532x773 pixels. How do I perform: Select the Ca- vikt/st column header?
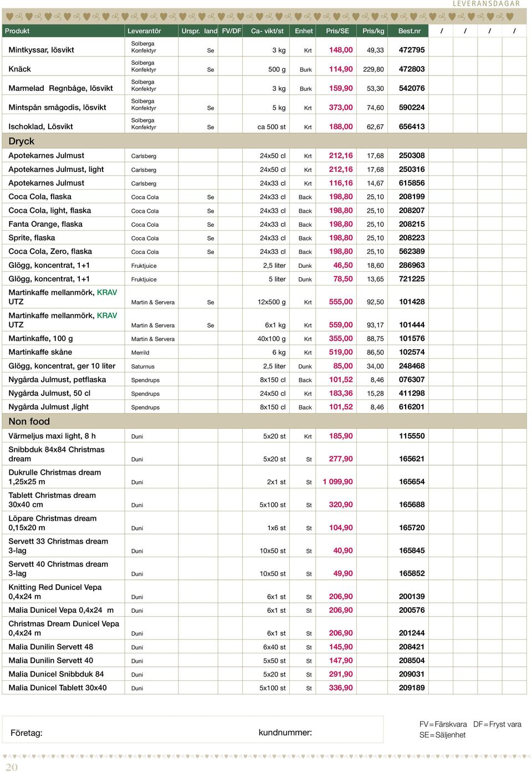(x=267, y=31)
